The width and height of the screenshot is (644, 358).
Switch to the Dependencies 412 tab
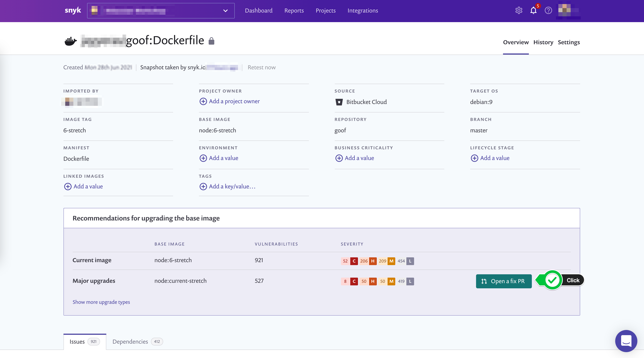137,342
